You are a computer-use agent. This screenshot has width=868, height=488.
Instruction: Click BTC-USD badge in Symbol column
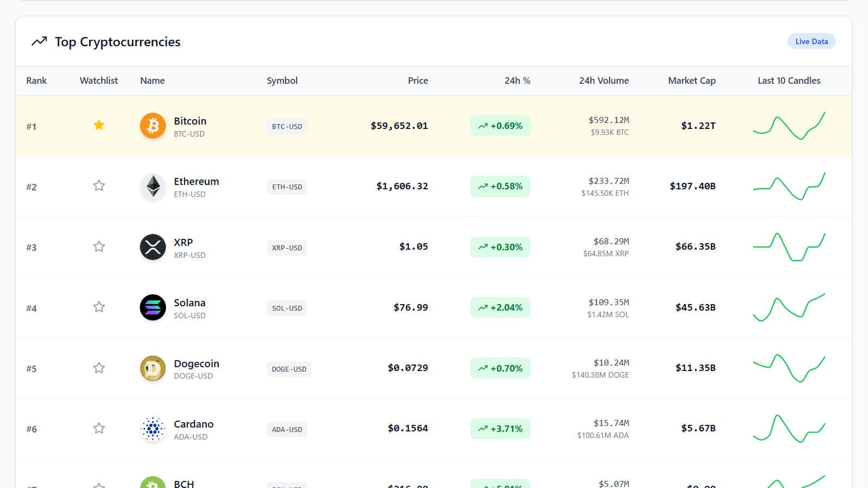287,127
